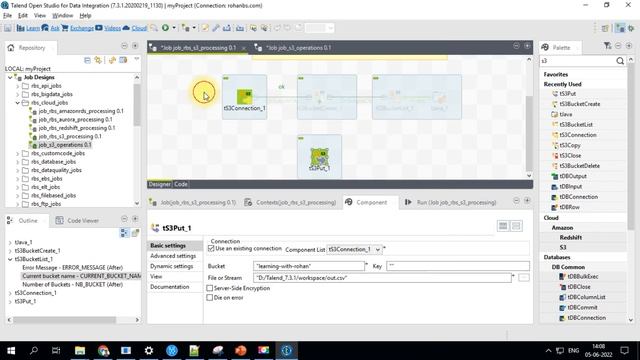Click the Save icon in the toolbar
Screen dimensions: 640x360
pyautogui.click(x=8, y=28)
